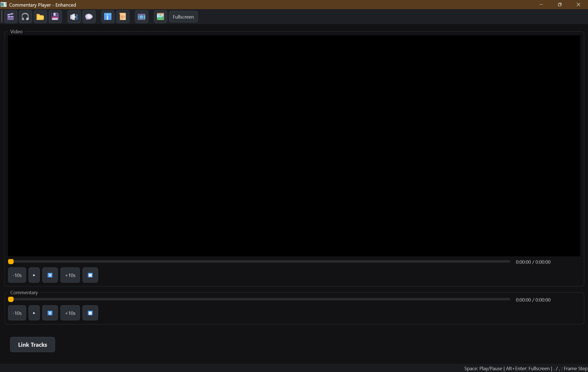This screenshot has width=588, height=372.
Task: Click the Commentary Player app icon in title bar
Action: coord(4,5)
